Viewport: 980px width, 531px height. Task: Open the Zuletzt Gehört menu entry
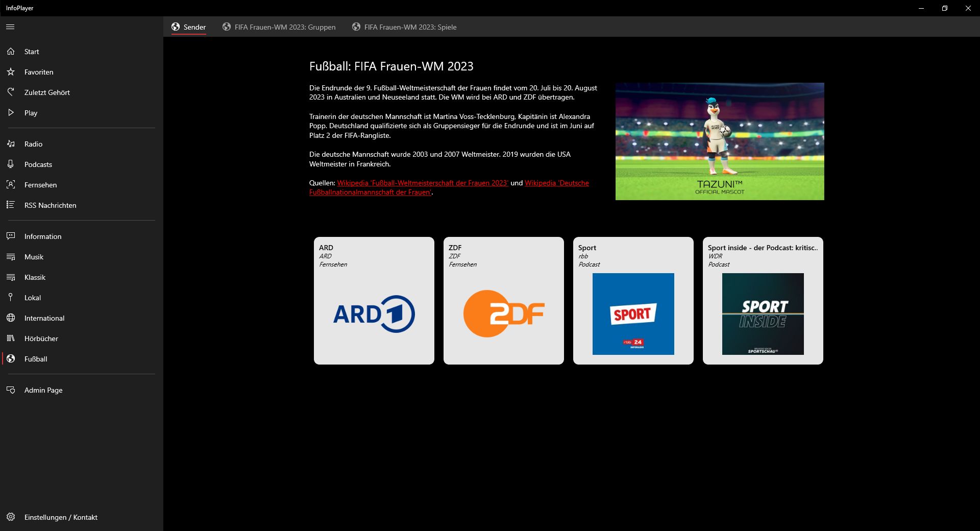[x=47, y=92]
